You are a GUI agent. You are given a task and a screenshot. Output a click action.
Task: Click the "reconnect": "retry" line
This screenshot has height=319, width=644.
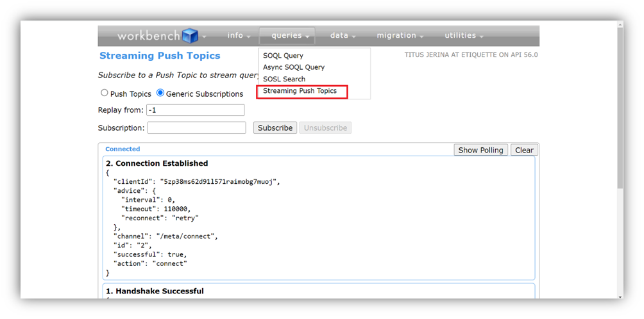pos(160,218)
